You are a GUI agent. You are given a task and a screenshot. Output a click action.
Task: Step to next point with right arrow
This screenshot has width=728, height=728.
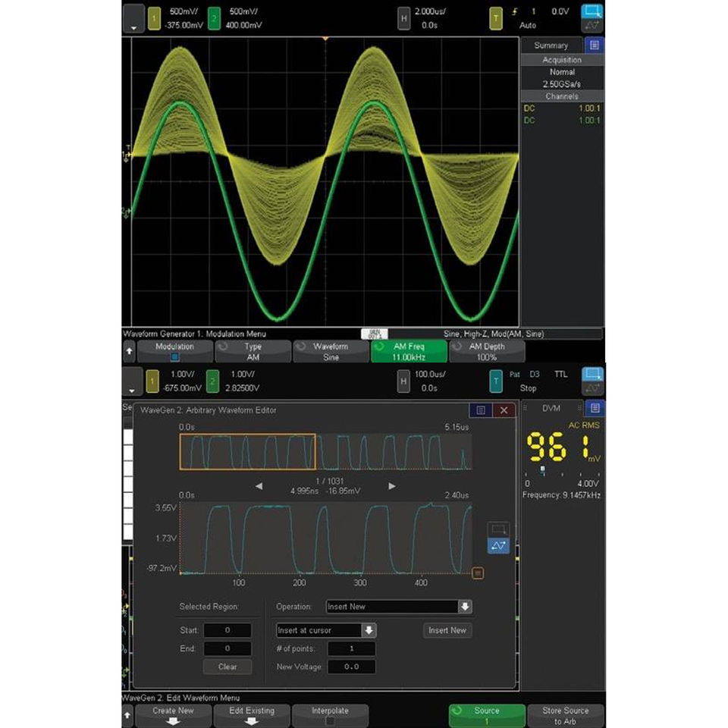392,486
